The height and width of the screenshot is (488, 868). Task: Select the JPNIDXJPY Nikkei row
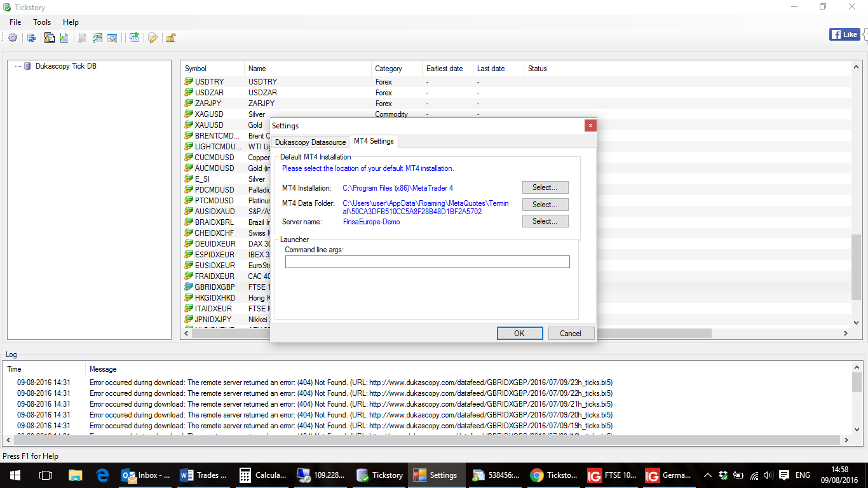click(x=226, y=320)
